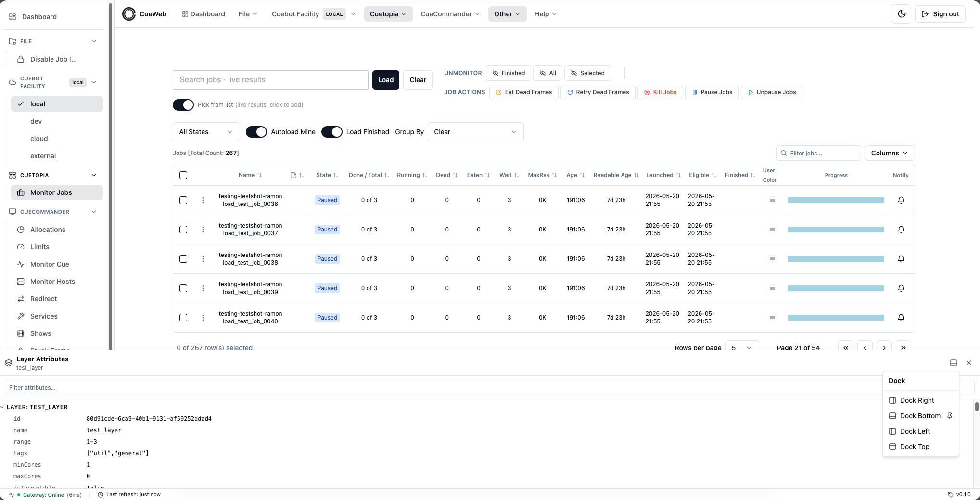Toggle Pick from list switch
The width and height of the screenshot is (980, 500).
183,105
